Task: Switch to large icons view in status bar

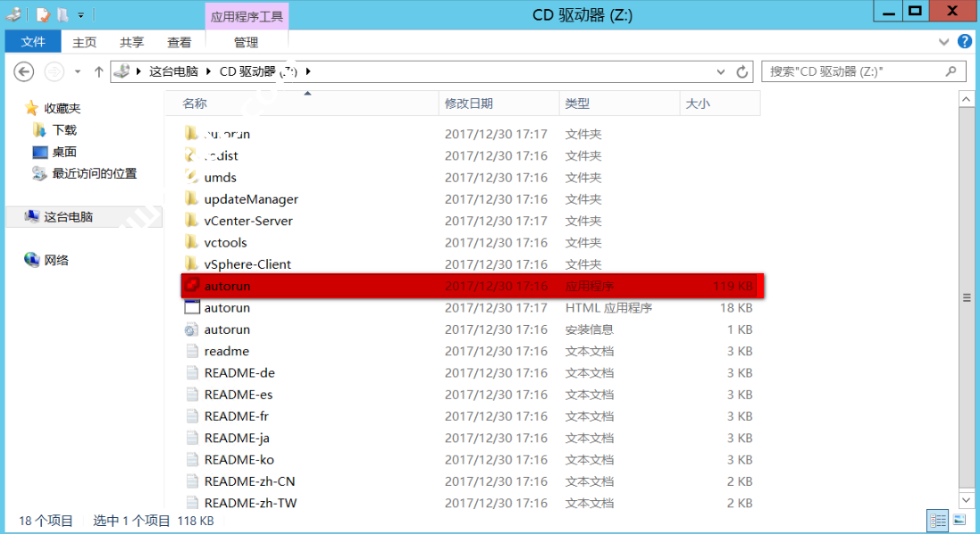Action: click(x=959, y=520)
